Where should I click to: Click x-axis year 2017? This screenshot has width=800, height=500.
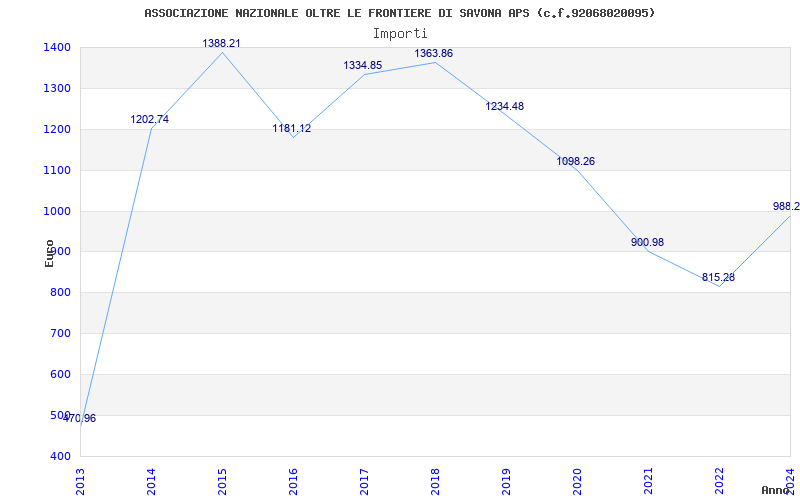(x=364, y=482)
